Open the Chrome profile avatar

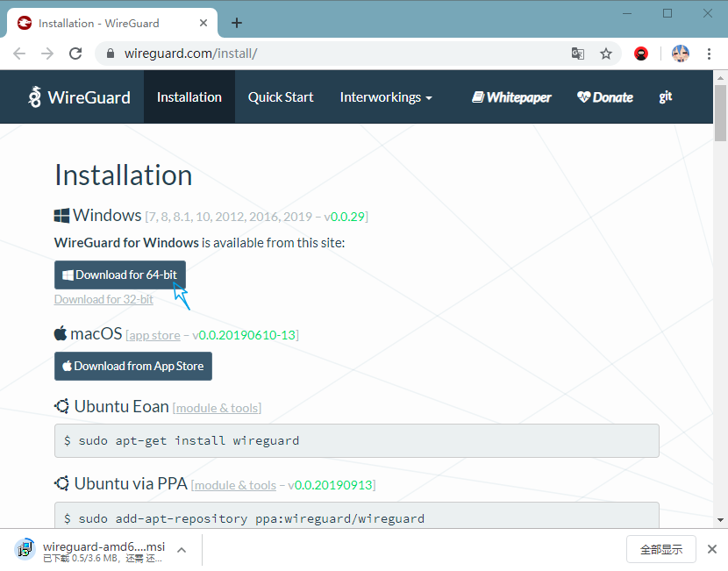(x=681, y=54)
